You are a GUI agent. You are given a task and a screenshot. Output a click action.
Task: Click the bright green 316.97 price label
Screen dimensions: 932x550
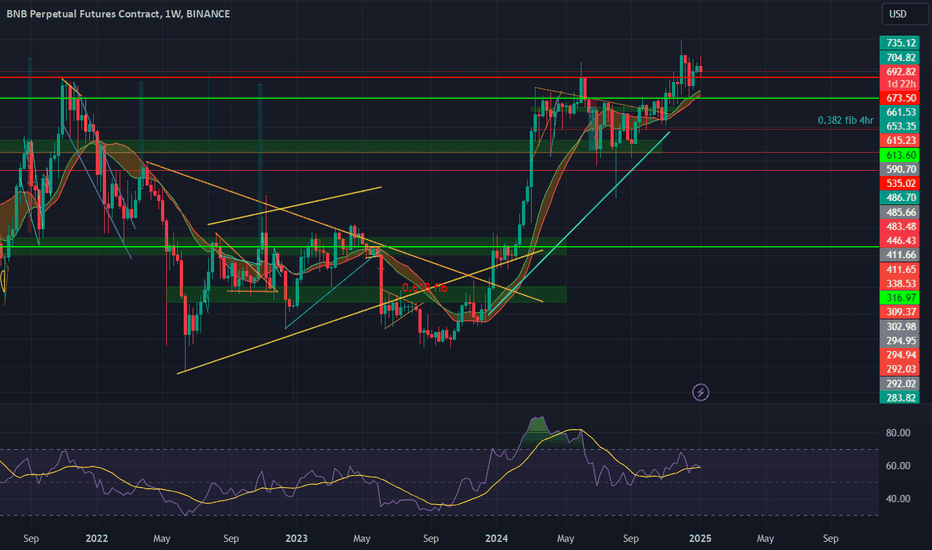click(900, 298)
